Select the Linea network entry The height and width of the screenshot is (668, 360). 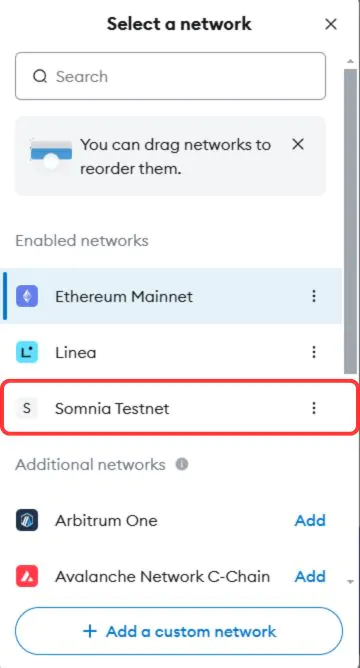(172, 352)
